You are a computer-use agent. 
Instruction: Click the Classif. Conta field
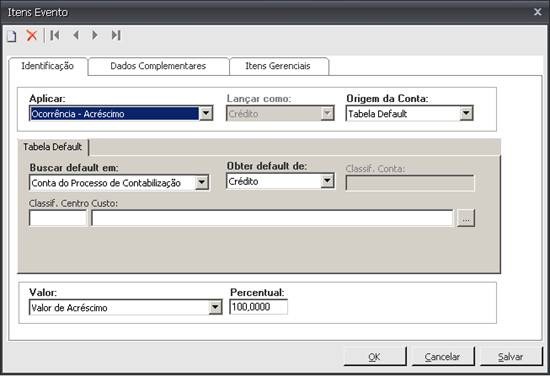410,183
